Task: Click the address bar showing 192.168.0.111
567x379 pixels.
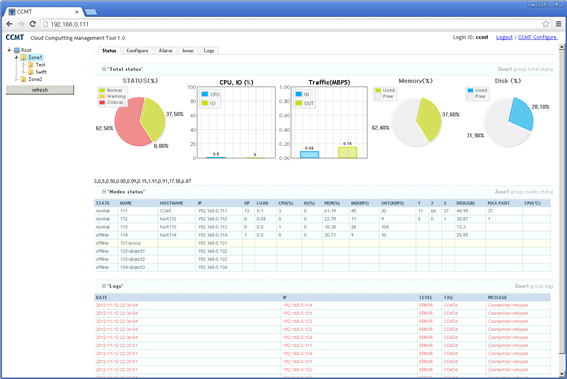Action: pyautogui.click(x=289, y=24)
